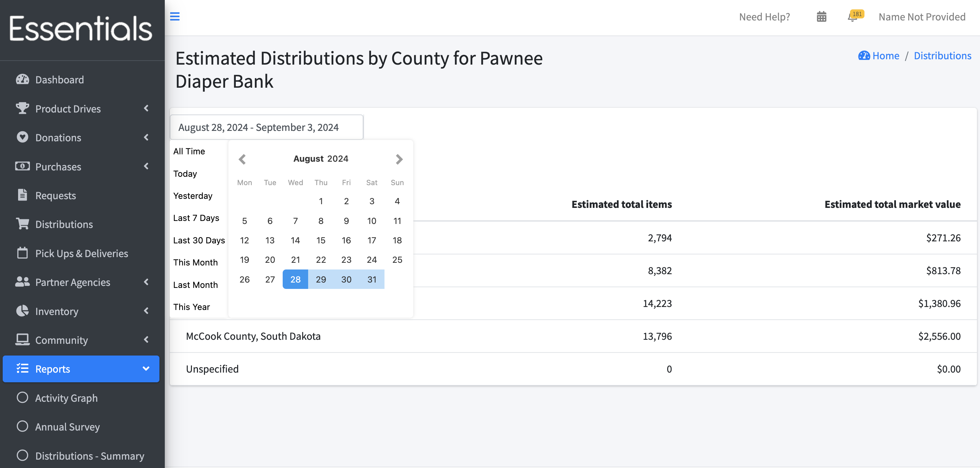The height and width of the screenshot is (468, 980).
Task: Select the Annual Survey circle icon
Action: pos(22,426)
